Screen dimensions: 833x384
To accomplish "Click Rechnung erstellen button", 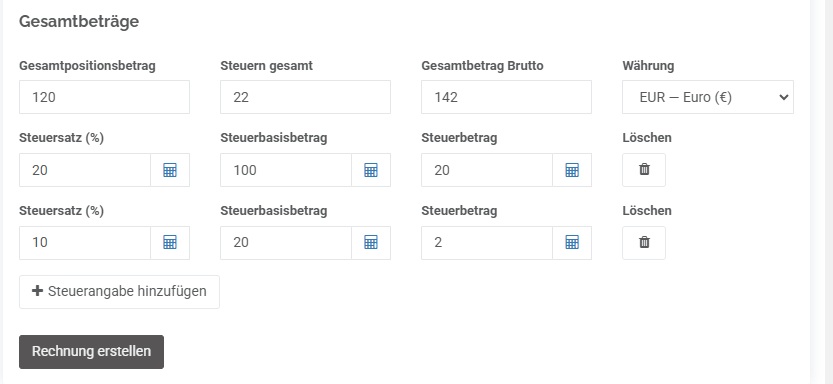I will coord(91,352).
